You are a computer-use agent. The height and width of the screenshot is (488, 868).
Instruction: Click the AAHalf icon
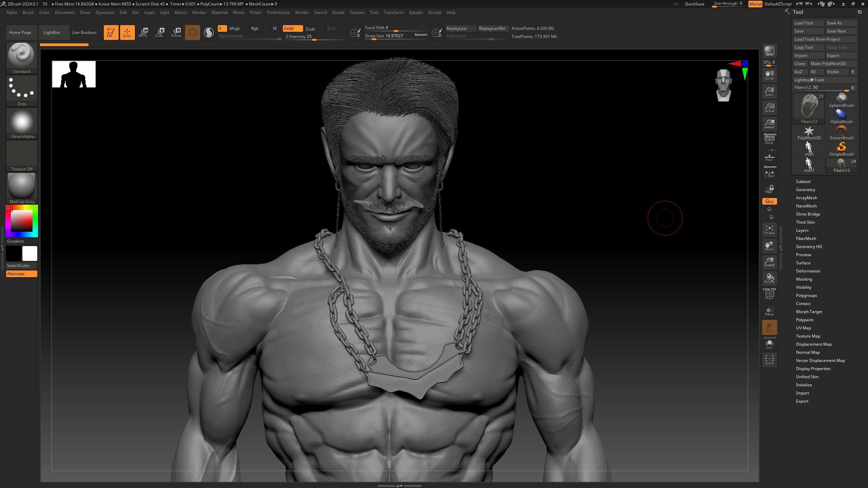pyautogui.click(x=769, y=124)
